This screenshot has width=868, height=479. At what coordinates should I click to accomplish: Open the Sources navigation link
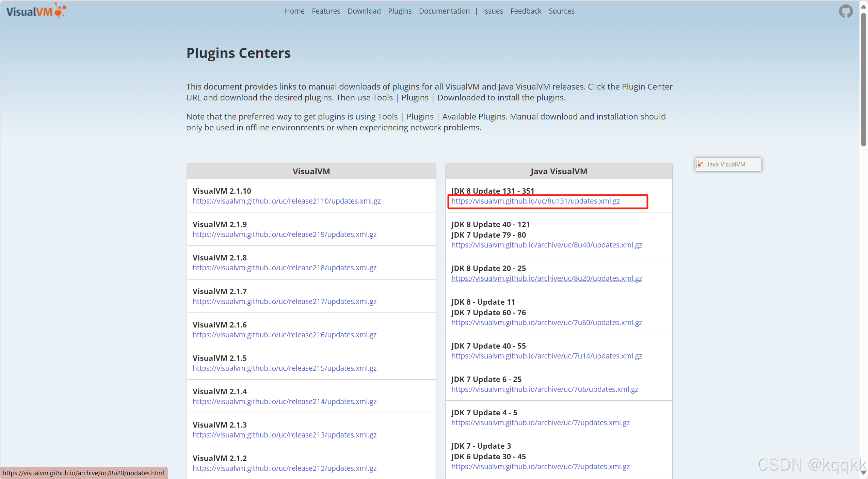(x=561, y=11)
